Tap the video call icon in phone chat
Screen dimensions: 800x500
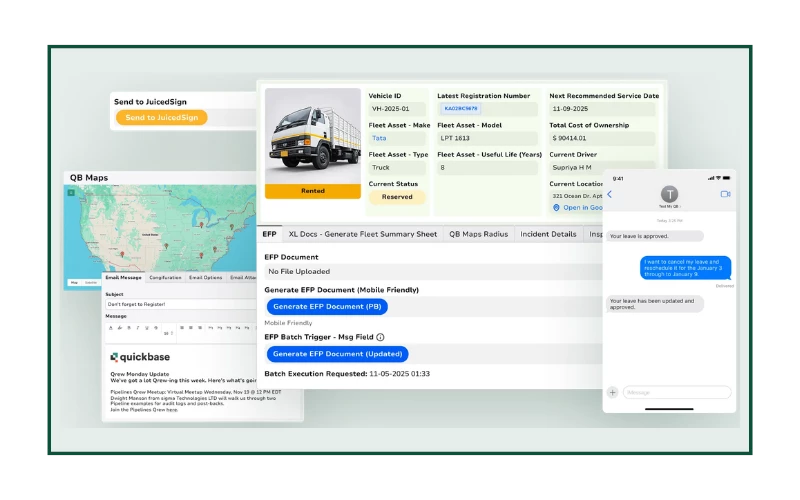(726, 194)
